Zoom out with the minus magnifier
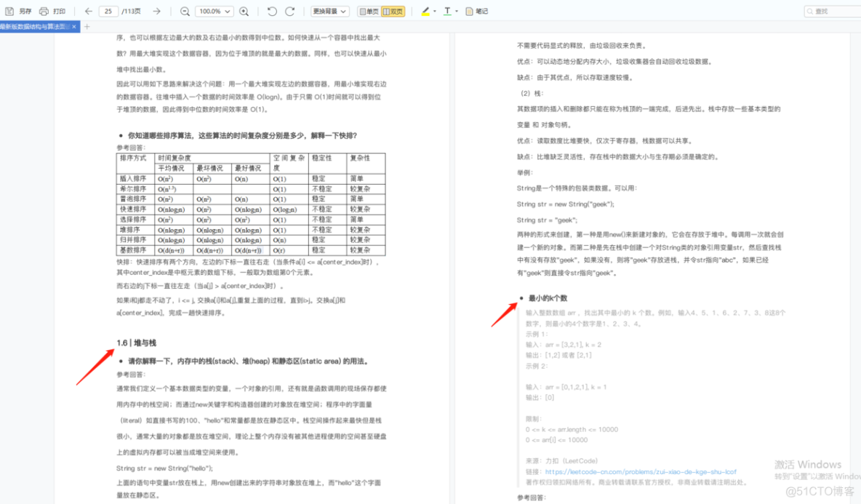 (x=185, y=12)
